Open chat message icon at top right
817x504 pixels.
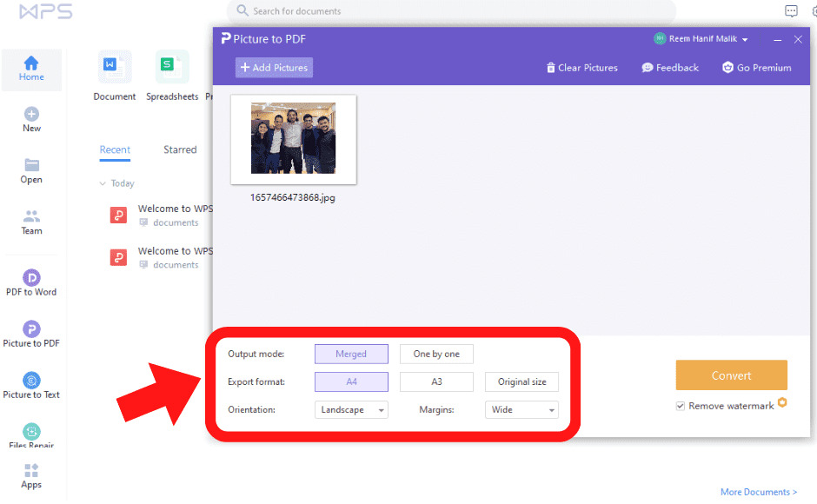pyautogui.click(x=791, y=11)
